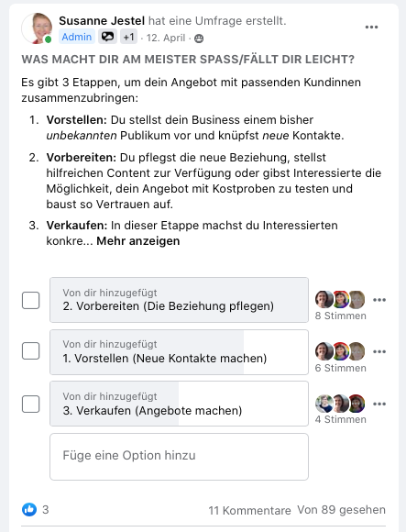This screenshot has height=532, width=406.
Task: Expand post text with Mehr anzeigen
Action: pyautogui.click(x=138, y=241)
